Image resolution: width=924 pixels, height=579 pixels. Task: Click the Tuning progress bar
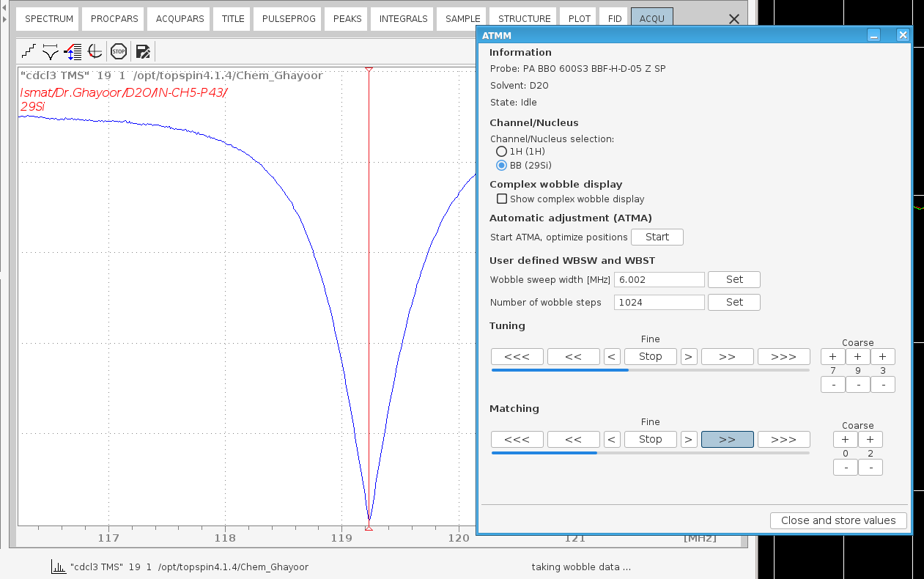[x=650, y=370]
